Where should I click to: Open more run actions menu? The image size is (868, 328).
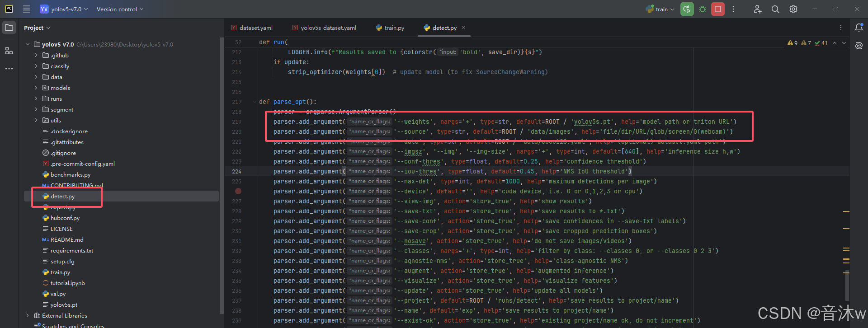click(733, 9)
